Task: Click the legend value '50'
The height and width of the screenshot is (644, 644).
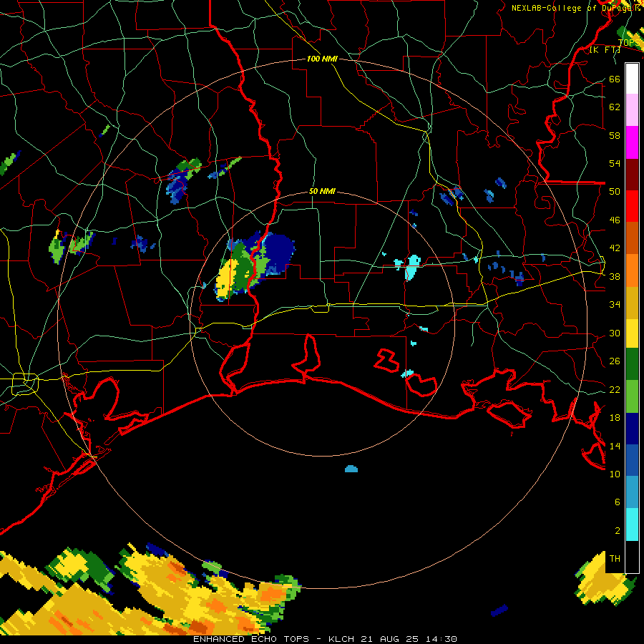Action: pos(615,191)
